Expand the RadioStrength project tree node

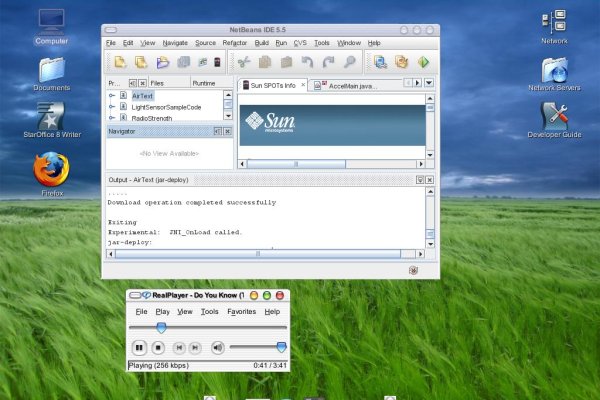point(111,118)
